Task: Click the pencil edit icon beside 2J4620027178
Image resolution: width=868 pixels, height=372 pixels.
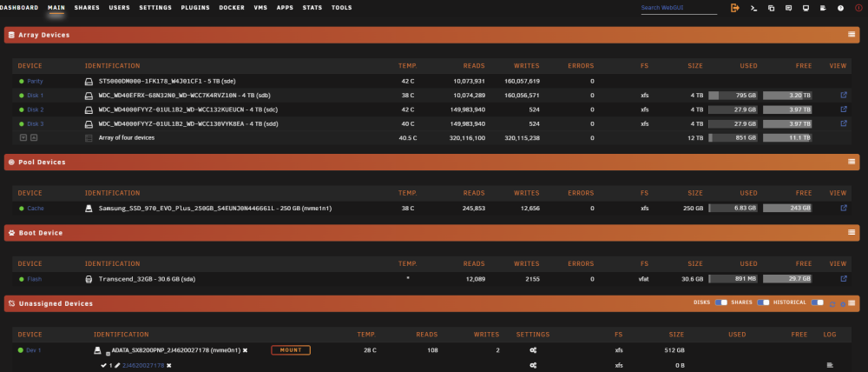Action: (117, 365)
